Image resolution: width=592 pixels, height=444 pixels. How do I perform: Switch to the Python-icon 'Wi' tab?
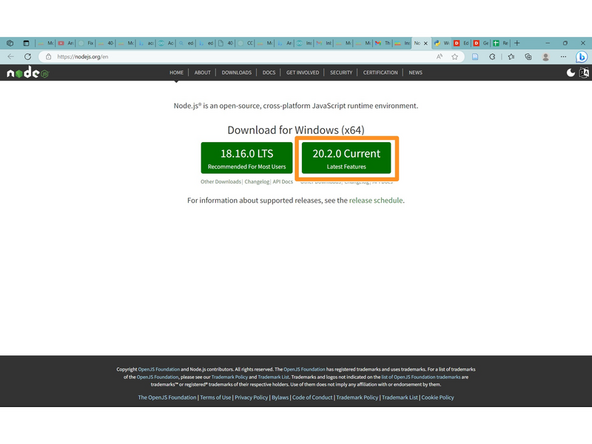click(x=441, y=43)
